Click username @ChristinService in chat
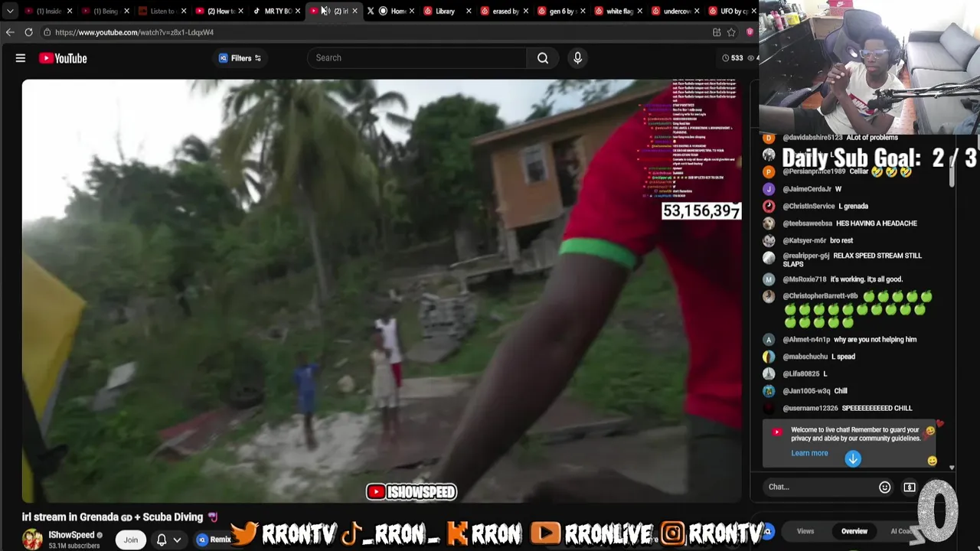 click(x=808, y=206)
